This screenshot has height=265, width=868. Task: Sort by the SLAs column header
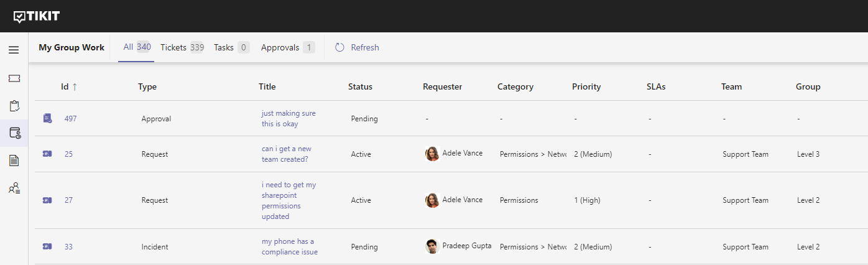point(656,87)
